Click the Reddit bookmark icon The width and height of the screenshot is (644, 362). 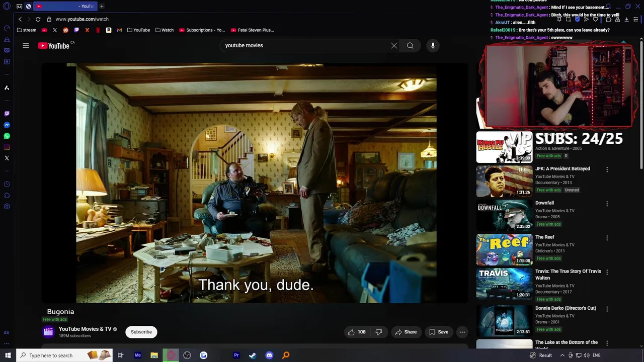point(65,30)
